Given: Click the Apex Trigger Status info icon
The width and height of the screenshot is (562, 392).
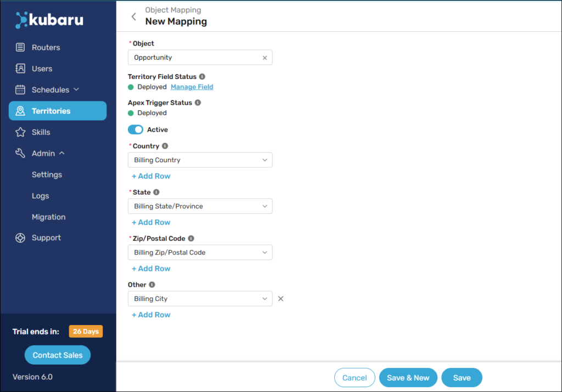Looking at the screenshot, I should (198, 103).
